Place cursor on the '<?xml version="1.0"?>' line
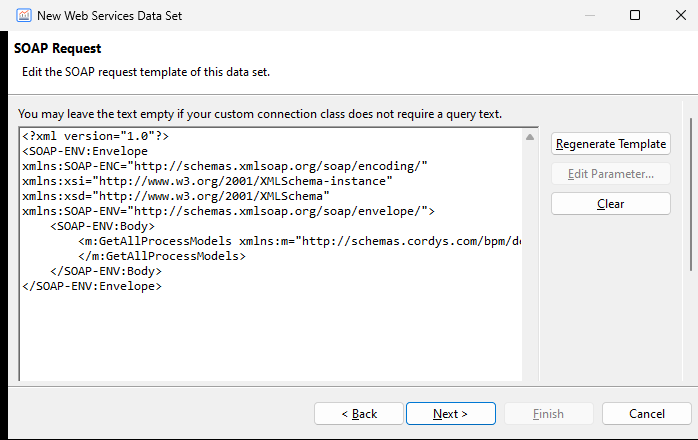Screen dimensions: 698x440 point(95,136)
